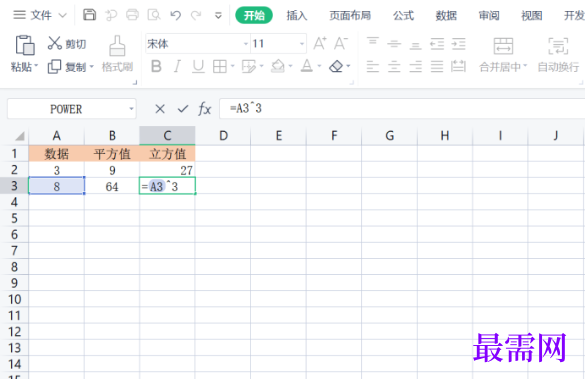585x379 pixels.
Task: Undo the last action
Action: pyautogui.click(x=175, y=15)
